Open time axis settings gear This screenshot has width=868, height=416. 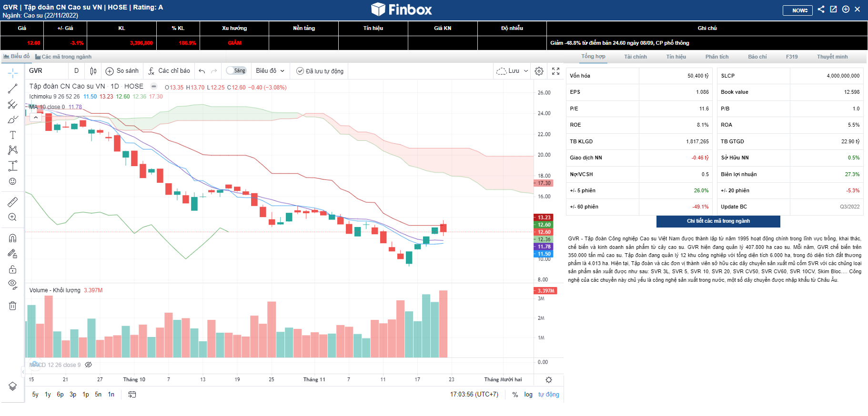(549, 380)
